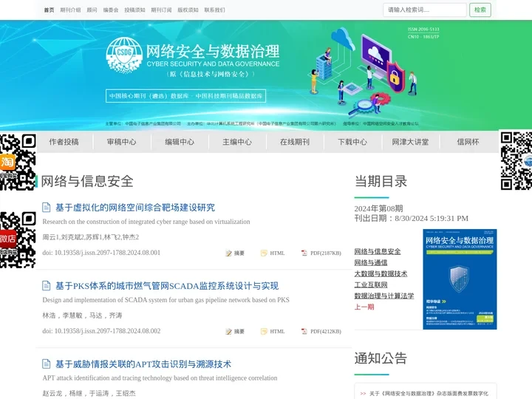Open 大数据与数据技术 category link
This screenshot has width=532, height=399.
point(381,273)
